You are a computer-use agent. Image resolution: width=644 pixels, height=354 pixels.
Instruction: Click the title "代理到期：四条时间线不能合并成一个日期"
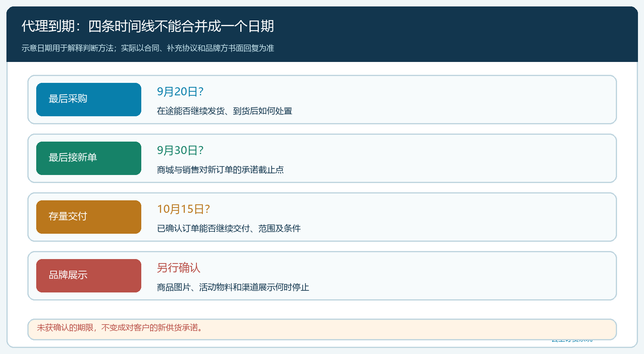pos(148,27)
